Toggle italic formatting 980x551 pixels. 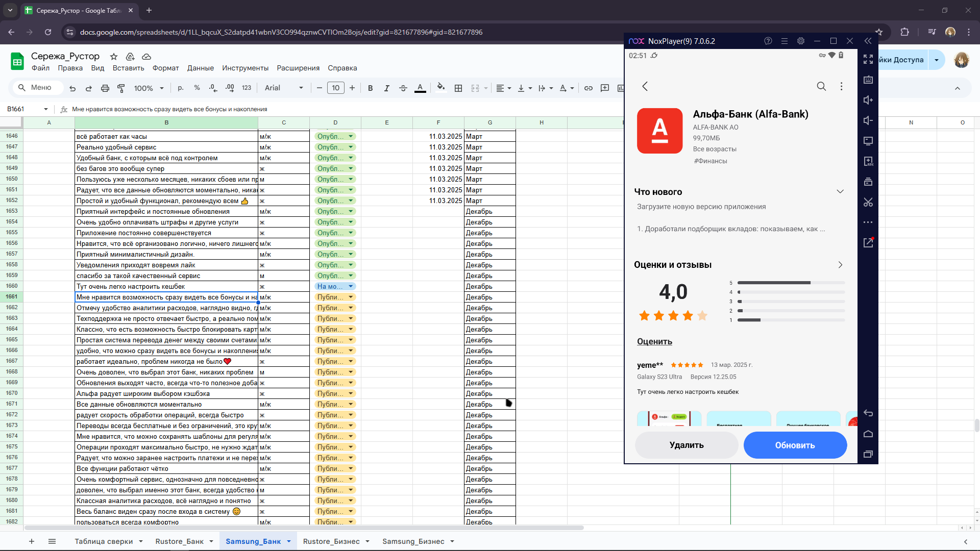coord(387,88)
